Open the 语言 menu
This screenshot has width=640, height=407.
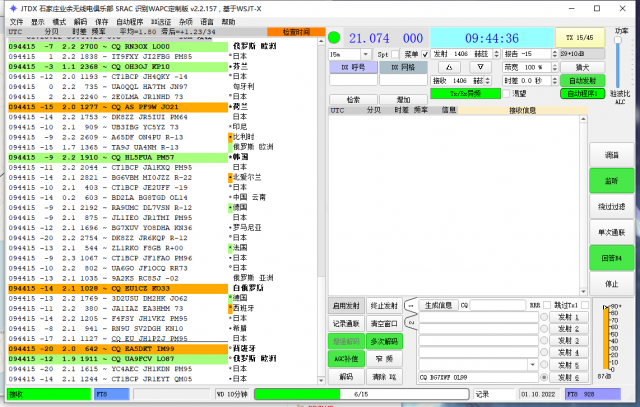[x=207, y=22]
